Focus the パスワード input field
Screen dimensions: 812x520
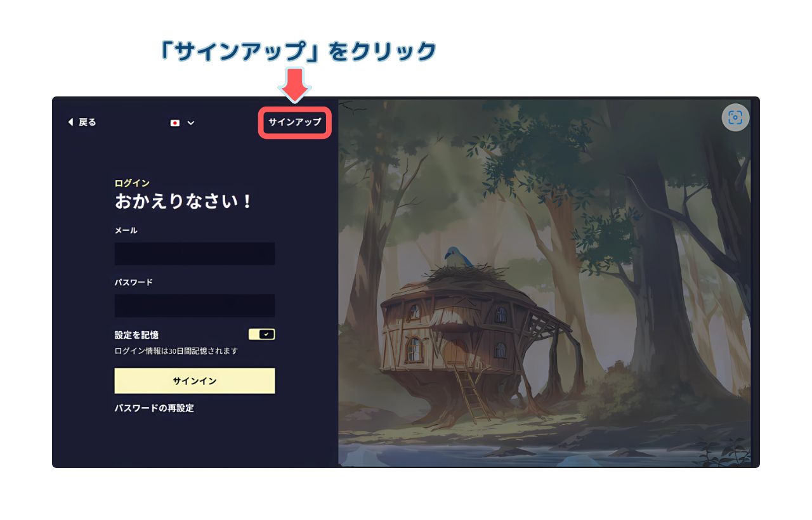pyautogui.click(x=194, y=306)
